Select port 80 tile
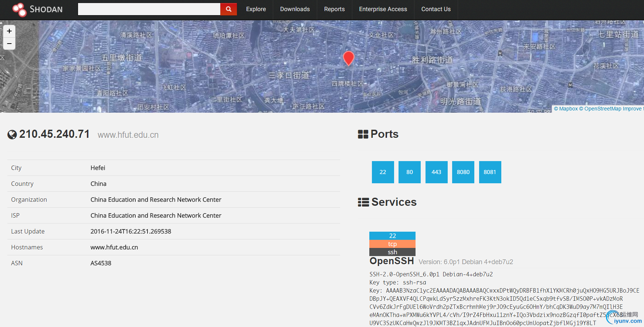Screen dimensions: 644x327 (410, 172)
